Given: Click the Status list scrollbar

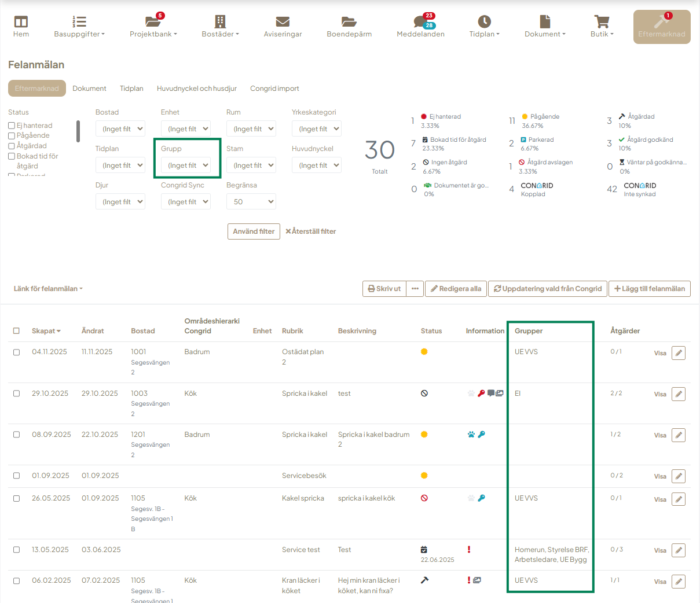Looking at the screenshot, I should (78, 131).
